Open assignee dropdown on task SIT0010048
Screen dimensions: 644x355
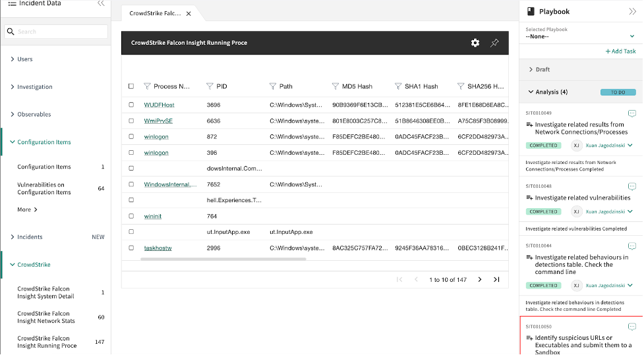tap(630, 211)
